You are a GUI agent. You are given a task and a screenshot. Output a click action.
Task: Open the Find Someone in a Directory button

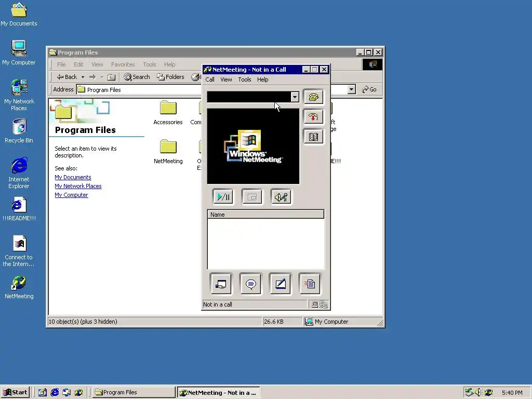pos(313,137)
